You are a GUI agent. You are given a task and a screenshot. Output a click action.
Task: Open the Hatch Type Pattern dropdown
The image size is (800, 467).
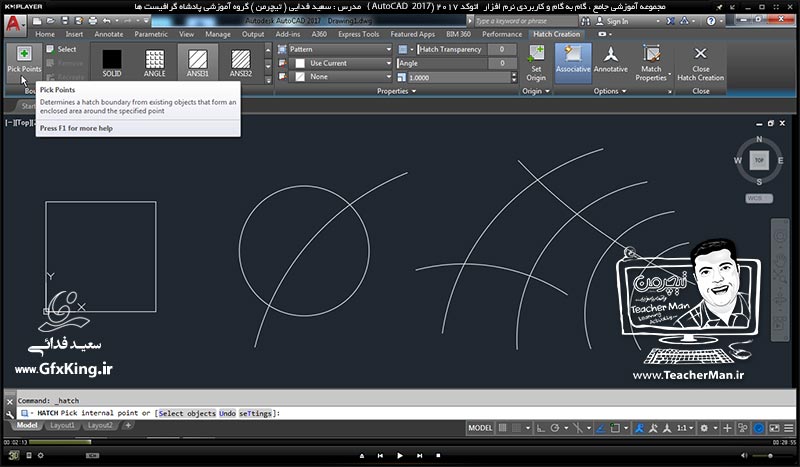point(340,50)
